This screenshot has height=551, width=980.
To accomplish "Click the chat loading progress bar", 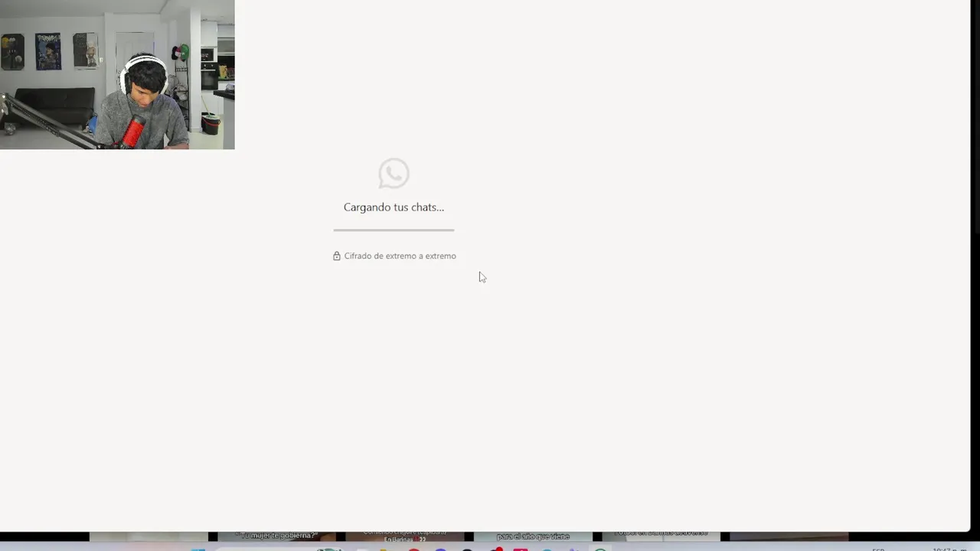I will tap(394, 230).
